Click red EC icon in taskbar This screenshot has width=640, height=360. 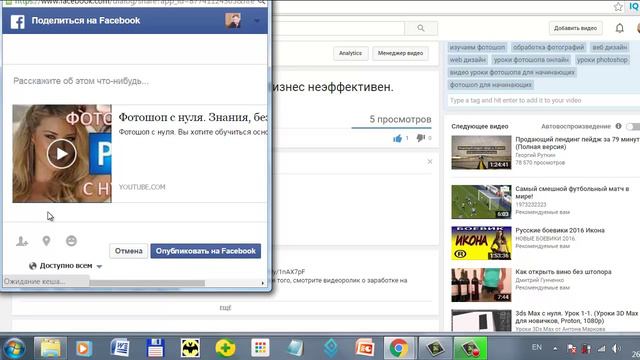coord(364,348)
